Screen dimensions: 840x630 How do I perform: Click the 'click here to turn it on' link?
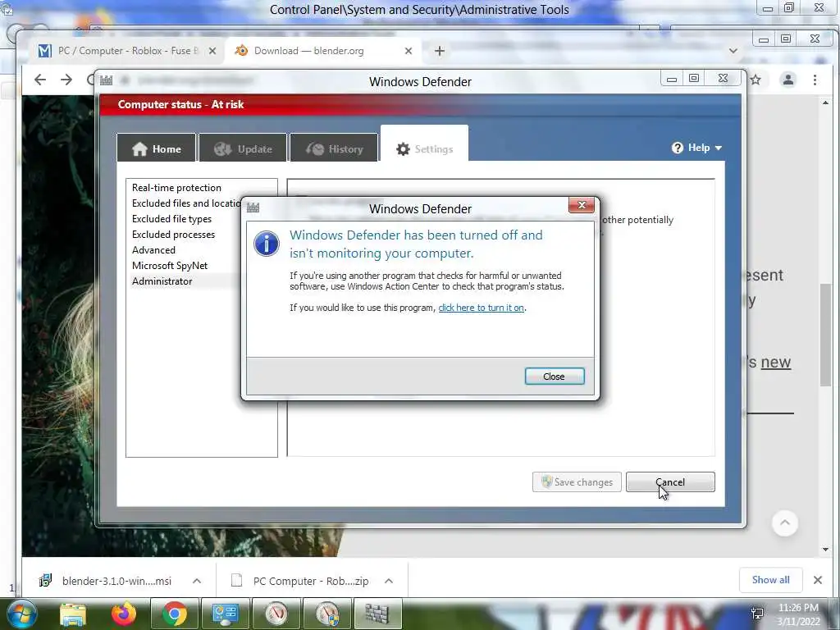tap(481, 308)
